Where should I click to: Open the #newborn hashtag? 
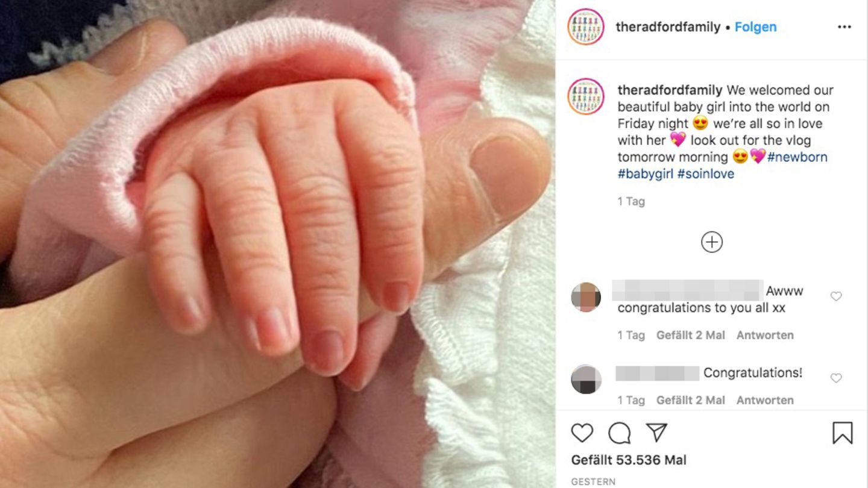point(797,157)
